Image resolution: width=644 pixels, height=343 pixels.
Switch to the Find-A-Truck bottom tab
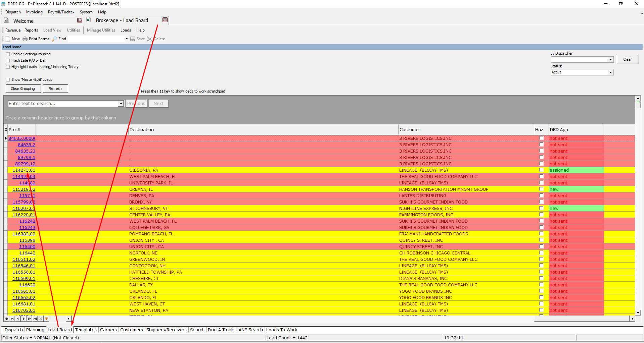(x=220, y=330)
